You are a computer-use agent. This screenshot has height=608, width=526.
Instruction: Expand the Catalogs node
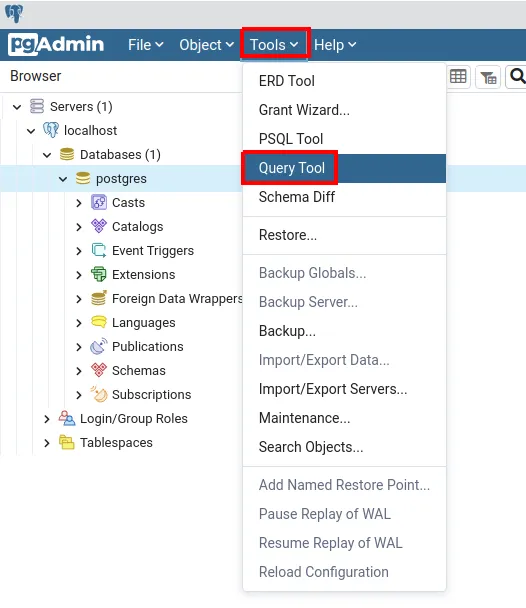tap(79, 227)
